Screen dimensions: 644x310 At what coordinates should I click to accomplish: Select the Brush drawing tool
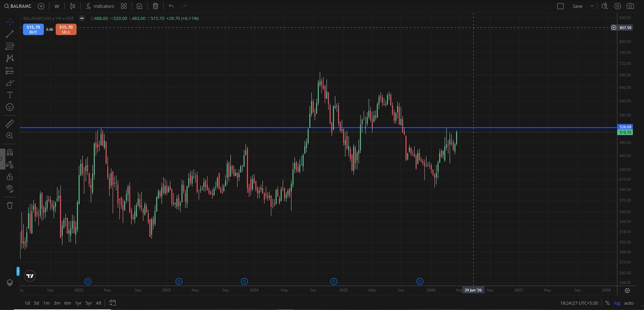click(x=9, y=83)
